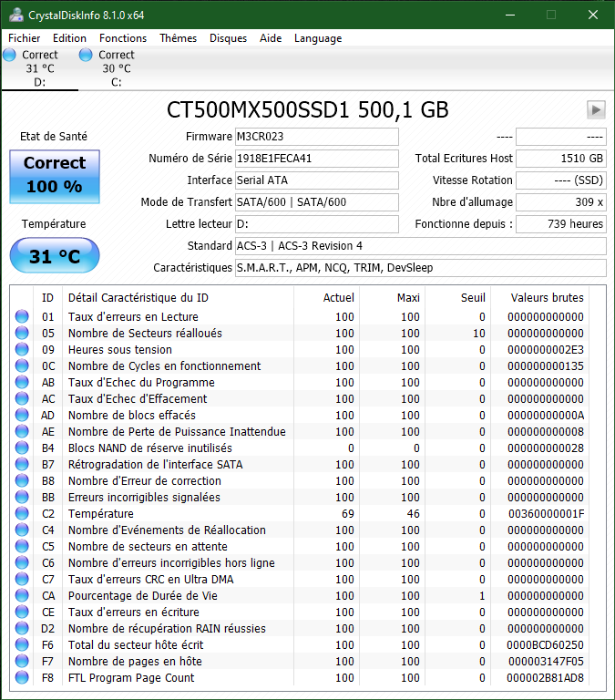Click the Lettre lecteur D: field
Image resolution: width=615 pixels, height=700 pixels.
317,224
